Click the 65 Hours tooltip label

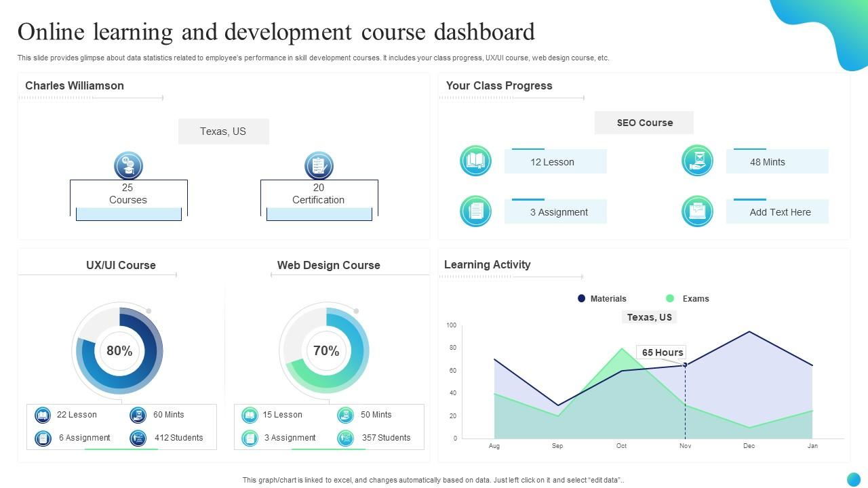tap(663, 352)
